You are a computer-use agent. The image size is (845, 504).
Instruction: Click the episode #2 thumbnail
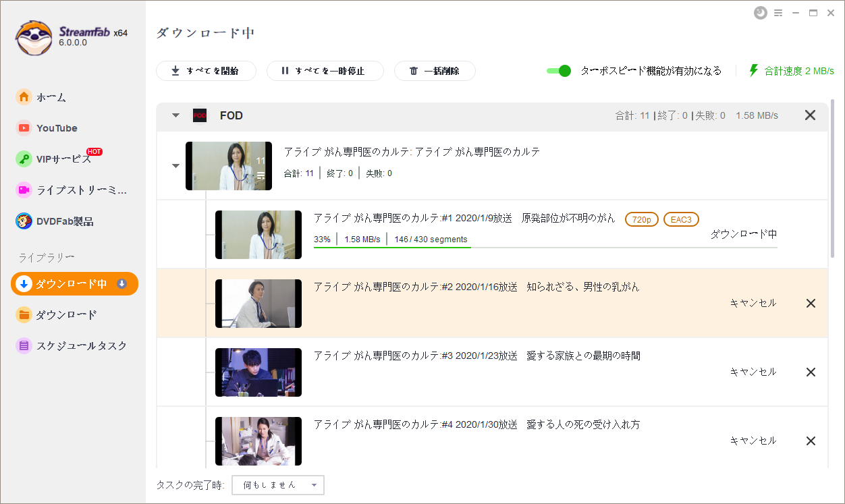[258, 304]
